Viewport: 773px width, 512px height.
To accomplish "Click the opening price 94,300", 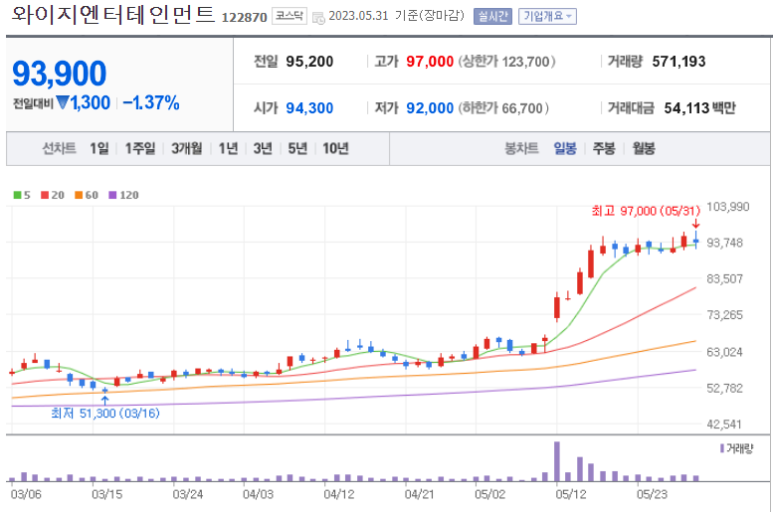I will click(x=310, y=108).
